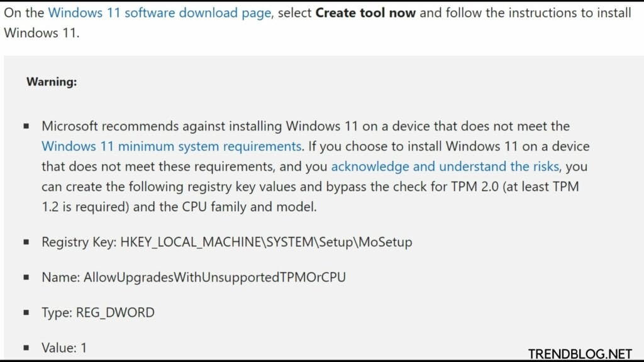Follow the acknowledge and understand the risks link

[x=445, y=167]
